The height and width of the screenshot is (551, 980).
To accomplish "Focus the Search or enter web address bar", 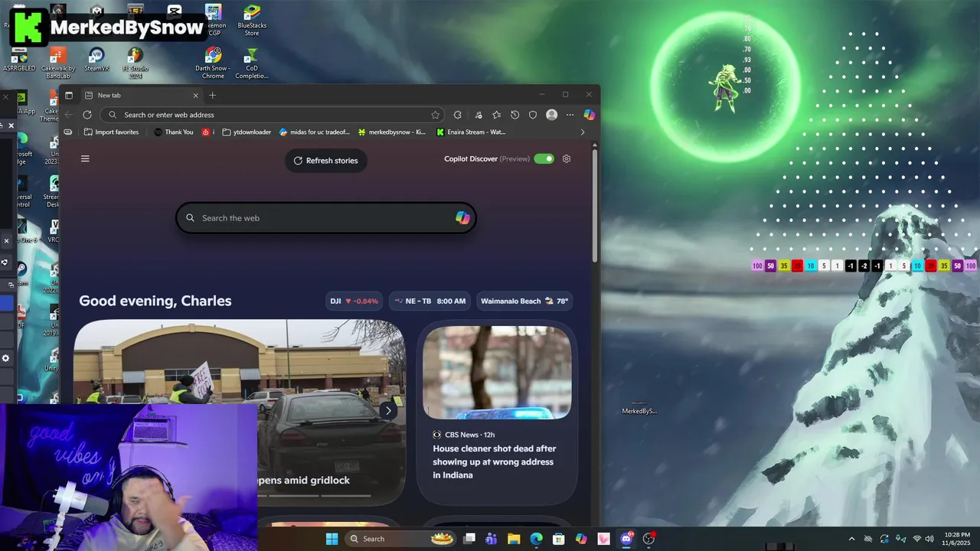I will tap(273, 115).
